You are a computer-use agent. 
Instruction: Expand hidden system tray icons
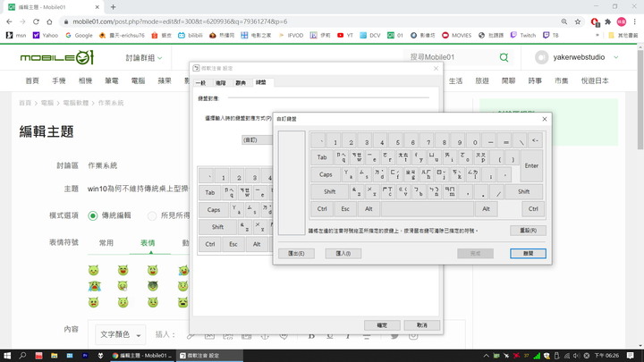click(x=487, y=356)
